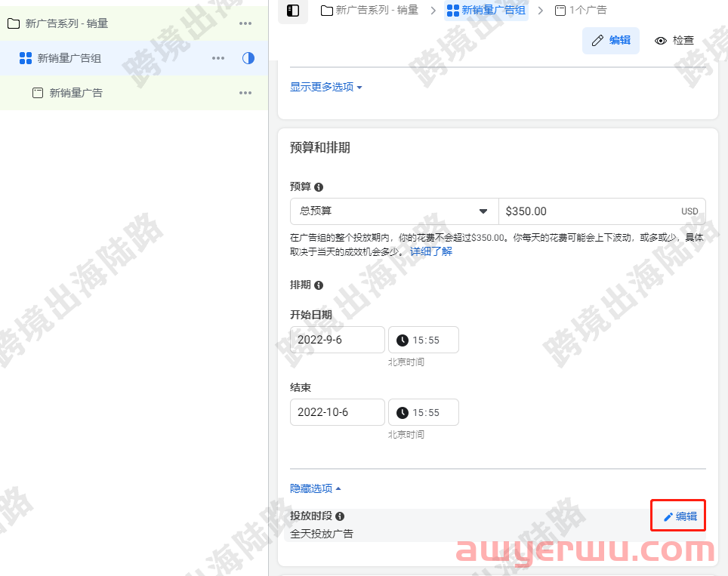The height and width of the screenshot is (576, 728).
Task: Click the $350.00 budget amount field
Action: pos(602,211)
